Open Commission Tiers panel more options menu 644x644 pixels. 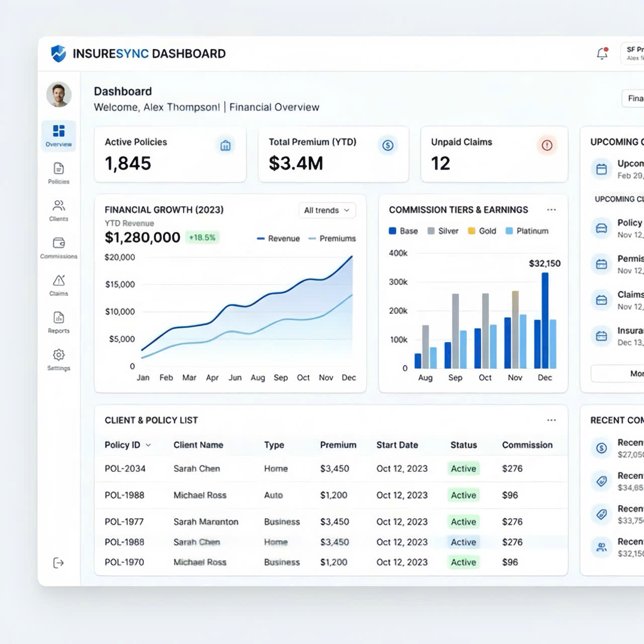point(551,210)
